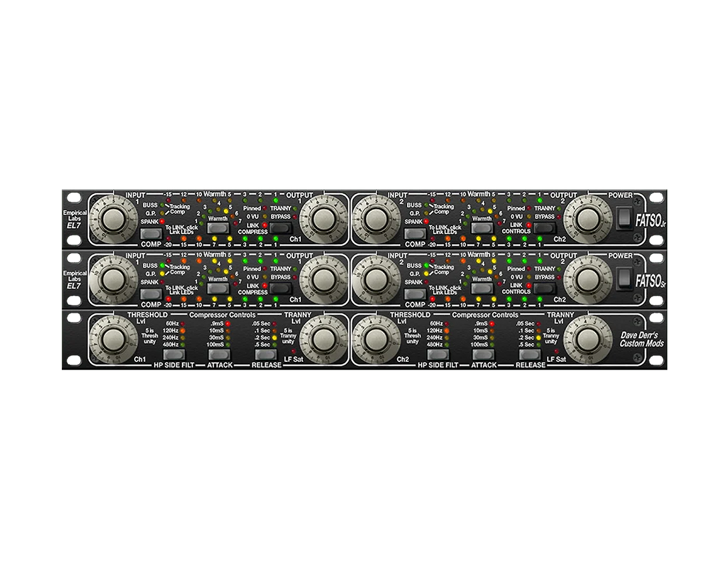Click the Output 1 knob on FATSO Sr
This screenshot has width=728, height=571.
[323, 279]
